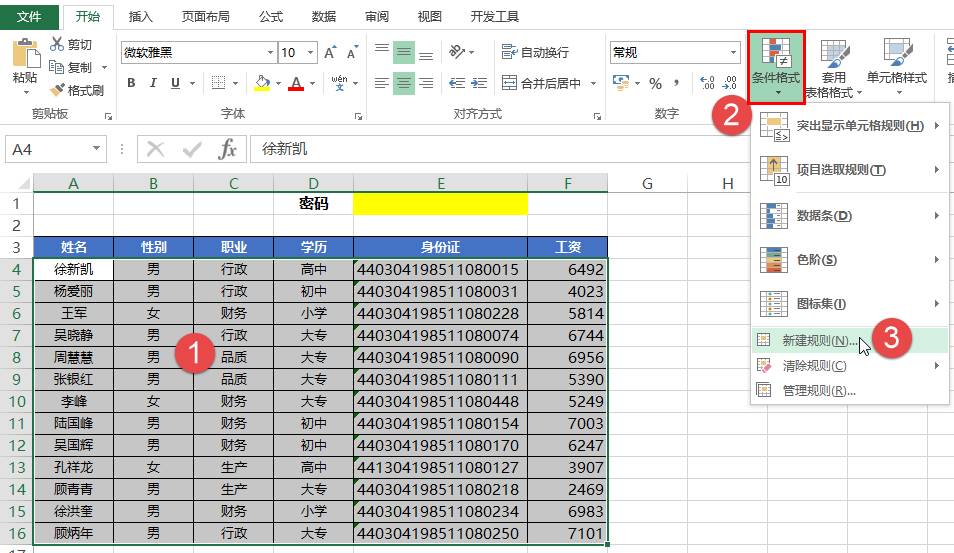The height and width of the screenshot is (553, 954).
Task: Open 单元格样式 cell styles gallery
Action: [x=897, y=66]
